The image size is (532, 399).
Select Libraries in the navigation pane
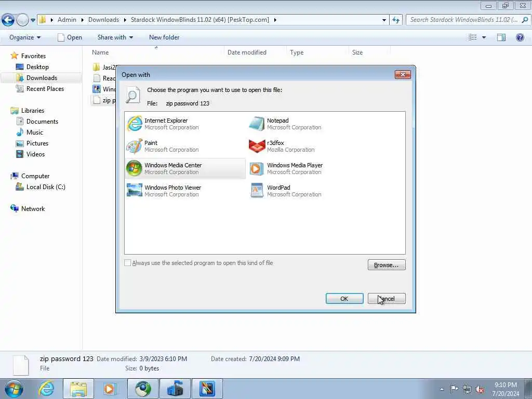click(x=32, y=111)
